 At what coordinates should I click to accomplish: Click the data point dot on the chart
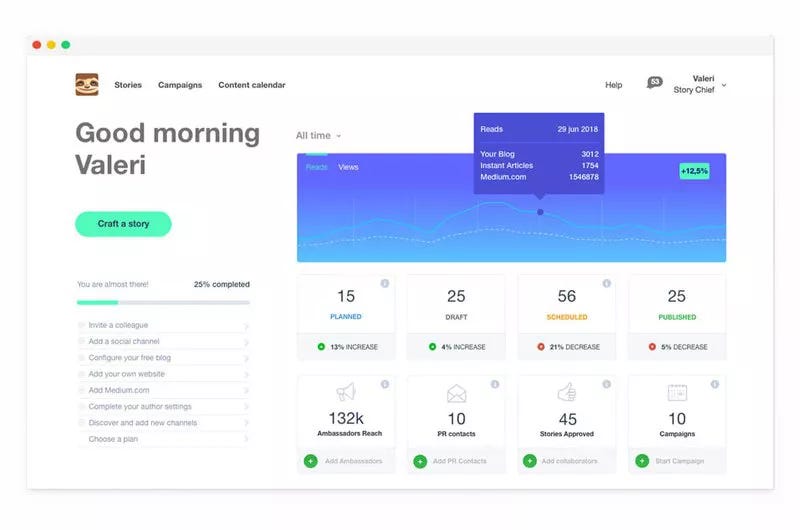click(540, 212)
